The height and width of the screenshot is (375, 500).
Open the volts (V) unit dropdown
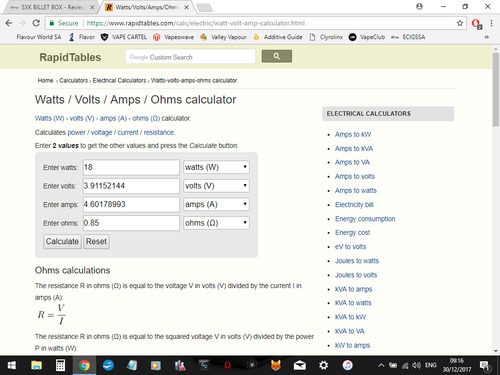coord(216,186)
